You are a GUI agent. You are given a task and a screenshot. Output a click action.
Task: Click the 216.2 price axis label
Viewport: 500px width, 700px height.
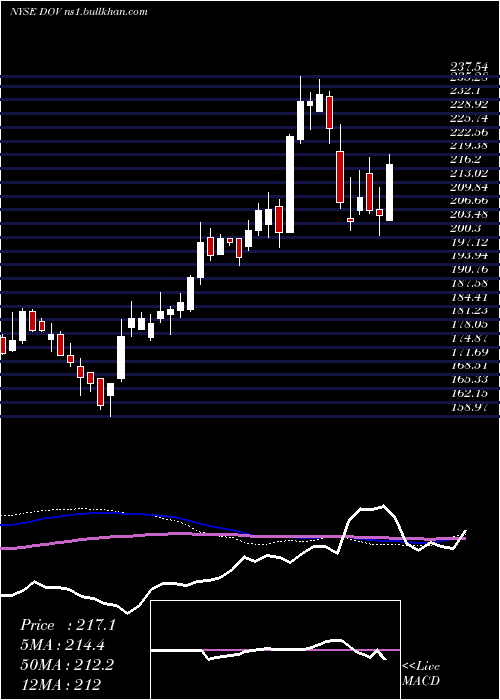465,159
